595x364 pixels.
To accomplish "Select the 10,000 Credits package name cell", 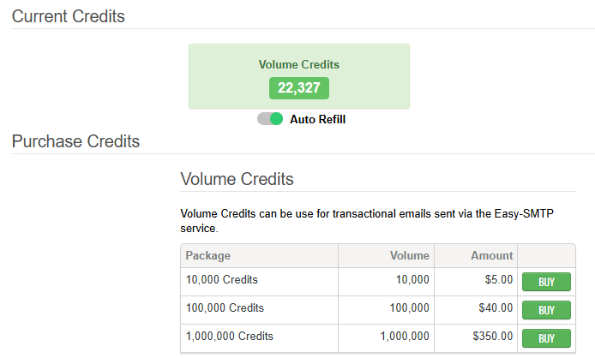I will coord(222,279).
